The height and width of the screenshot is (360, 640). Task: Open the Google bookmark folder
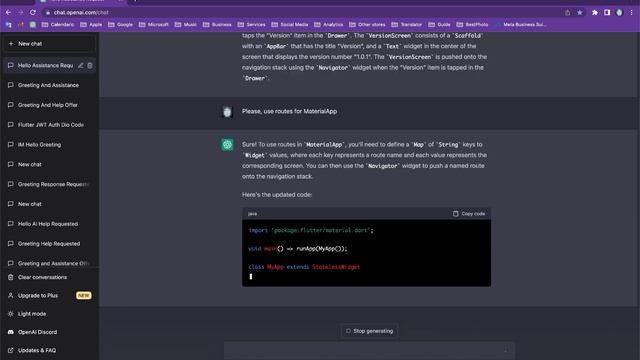coord(120,24)
